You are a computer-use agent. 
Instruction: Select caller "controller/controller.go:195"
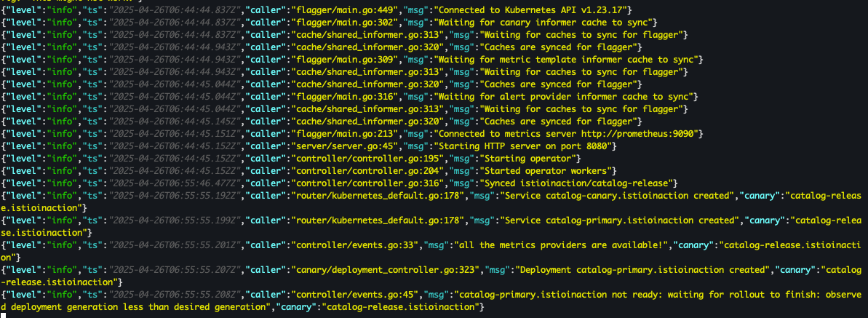coord(367,159)
